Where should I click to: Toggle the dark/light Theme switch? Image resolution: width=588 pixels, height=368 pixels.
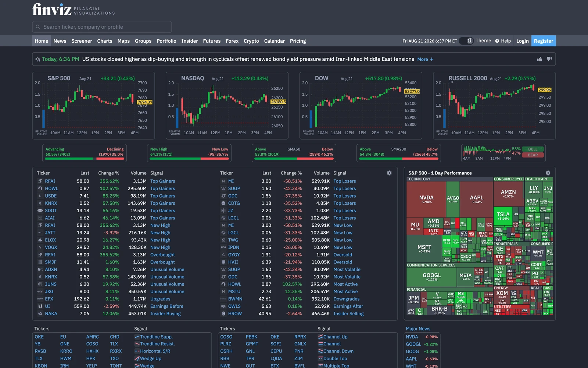pos(467,41)
